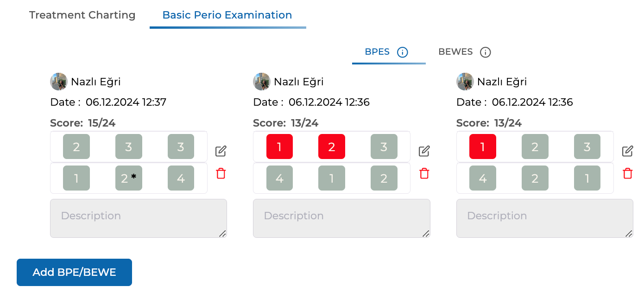Click red score 1 in rightmost card
The height and width of the screenshot is (293, 644).
(x=483, y=146)
